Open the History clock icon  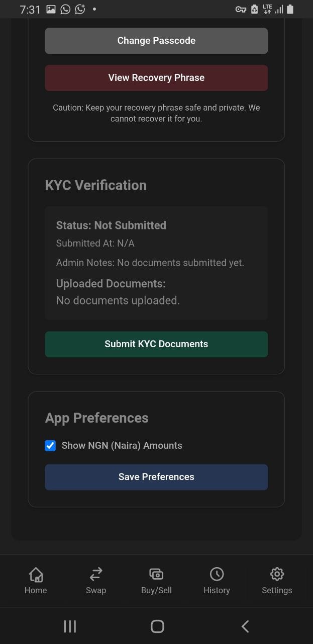tap(217, 574)
